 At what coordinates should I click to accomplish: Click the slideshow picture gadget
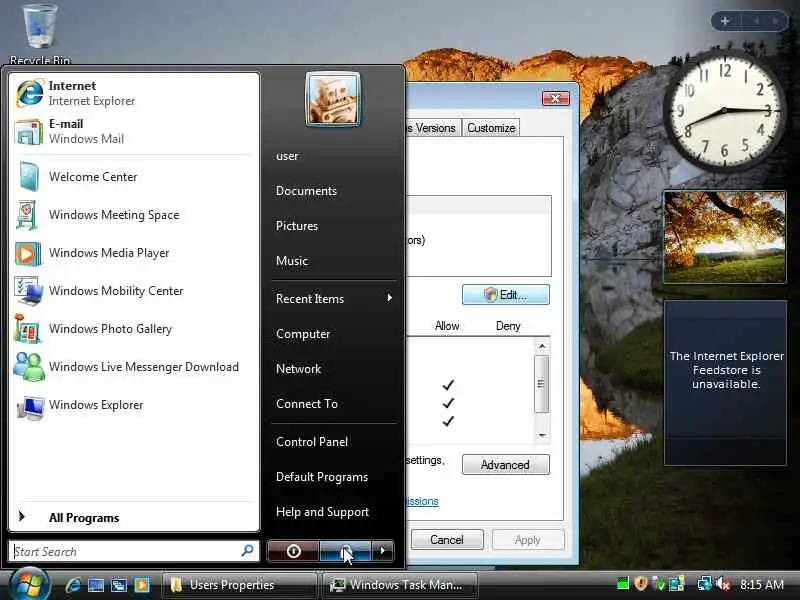724,237
